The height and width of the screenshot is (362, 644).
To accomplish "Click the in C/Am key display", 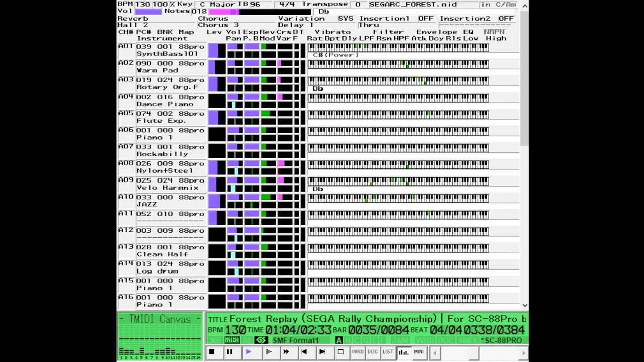I will pos(499,4).
